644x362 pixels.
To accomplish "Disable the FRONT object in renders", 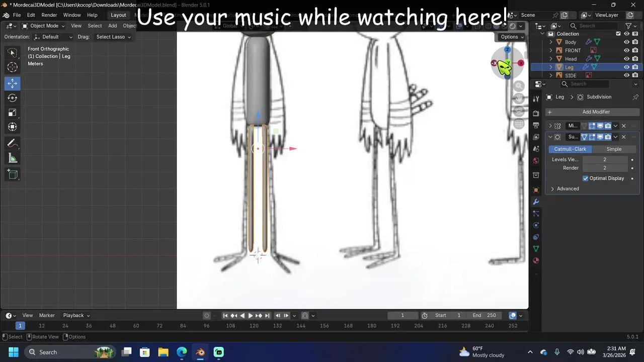I will [635, 51].
